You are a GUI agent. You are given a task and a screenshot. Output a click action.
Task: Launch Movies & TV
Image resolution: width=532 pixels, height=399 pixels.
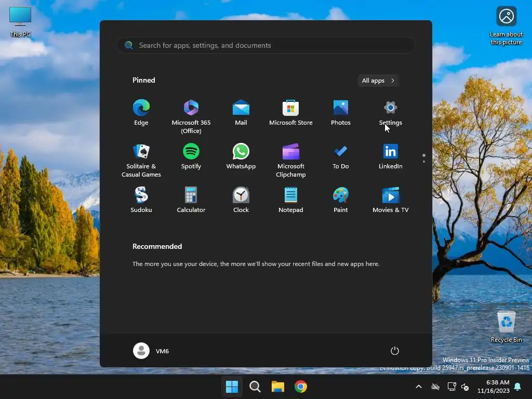391,200
